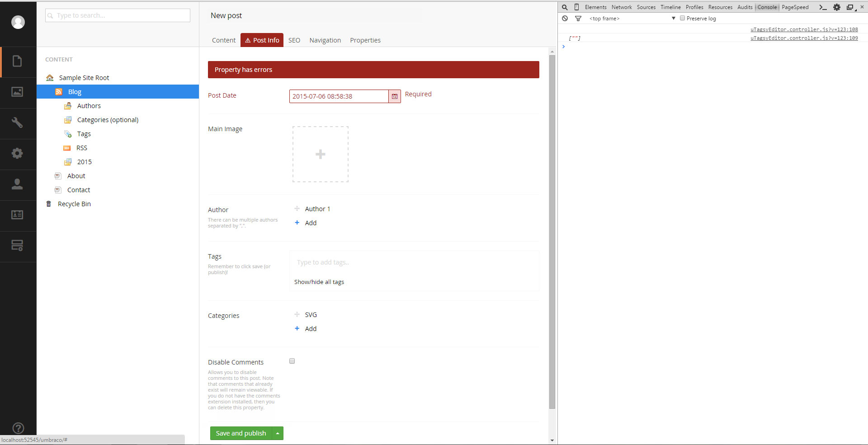
Task: Switch to the Post Info tab
Action: pos(262,40)
